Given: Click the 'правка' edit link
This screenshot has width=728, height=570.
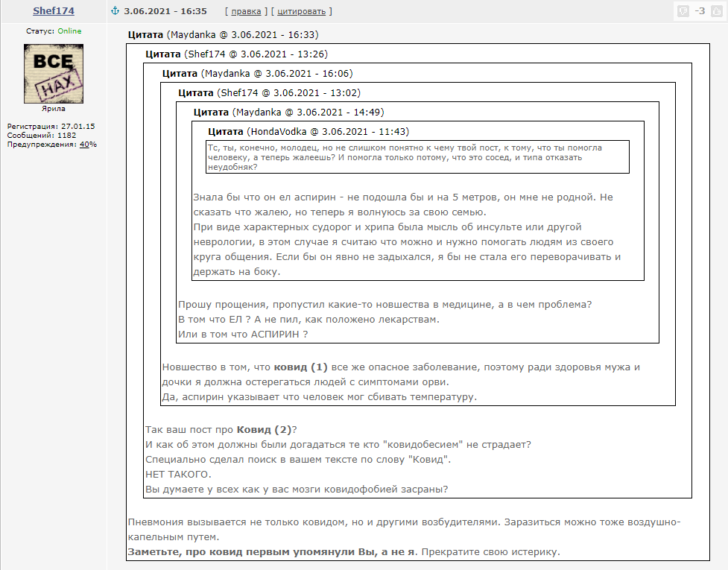Looking at the screenshot, I should (x=246, y=12).
